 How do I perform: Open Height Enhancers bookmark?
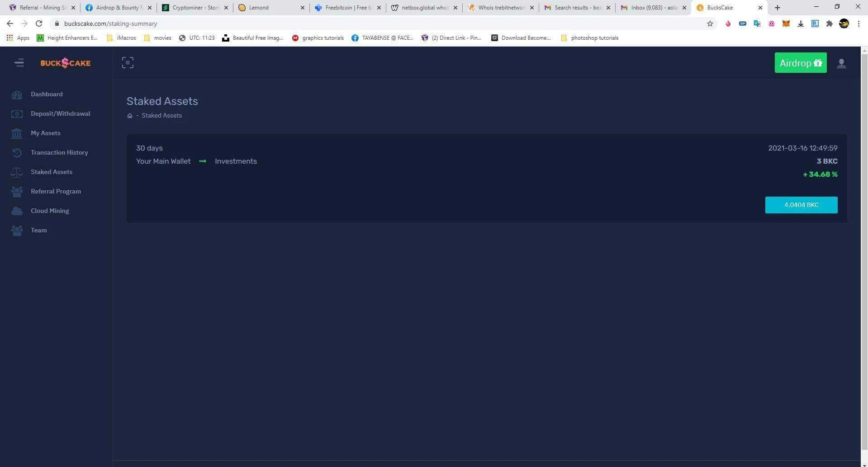(67, 38)
